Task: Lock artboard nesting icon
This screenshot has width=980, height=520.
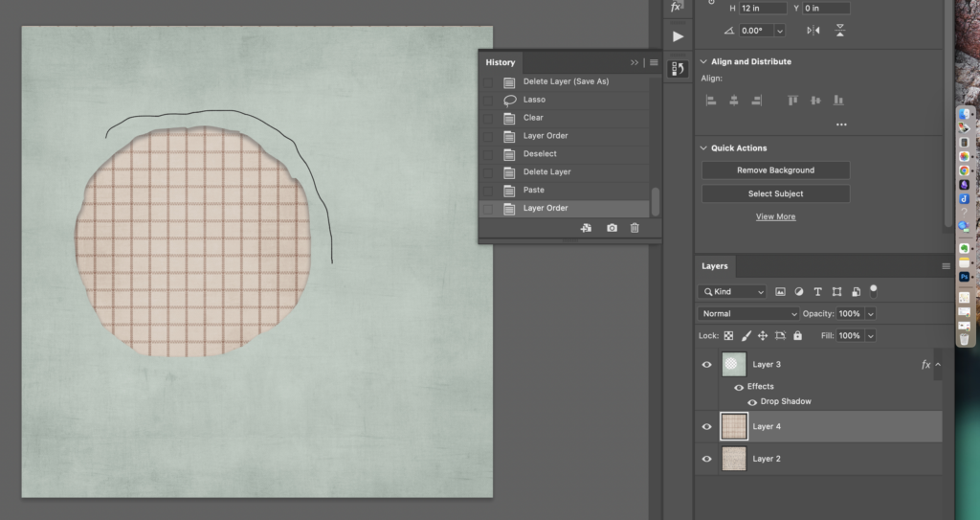Action: click(780, 336)
